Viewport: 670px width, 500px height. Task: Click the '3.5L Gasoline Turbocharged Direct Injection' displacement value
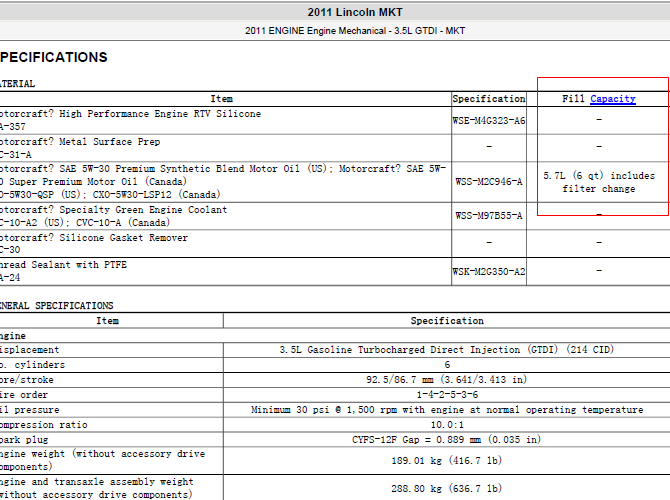(x=446, y=350)
